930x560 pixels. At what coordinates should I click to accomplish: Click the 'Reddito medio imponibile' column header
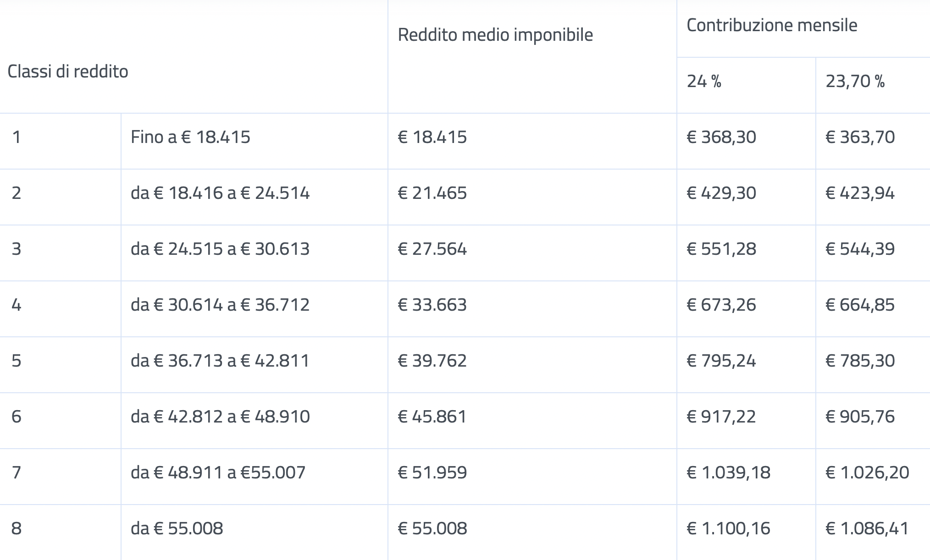tap(495, 35)
